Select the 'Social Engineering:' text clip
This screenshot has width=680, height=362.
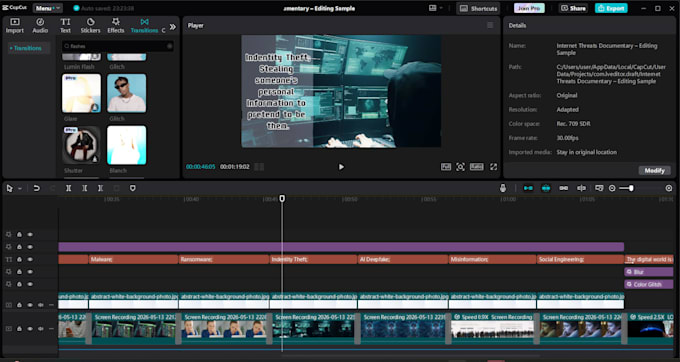pyautogui.click(x=580, y=260)
